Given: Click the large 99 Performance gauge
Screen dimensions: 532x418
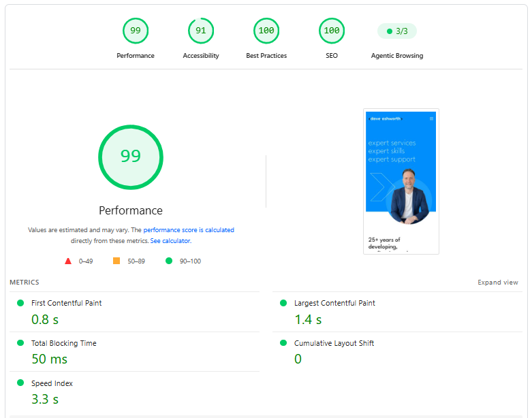Looking at the screenshot, I should [131, 157].
